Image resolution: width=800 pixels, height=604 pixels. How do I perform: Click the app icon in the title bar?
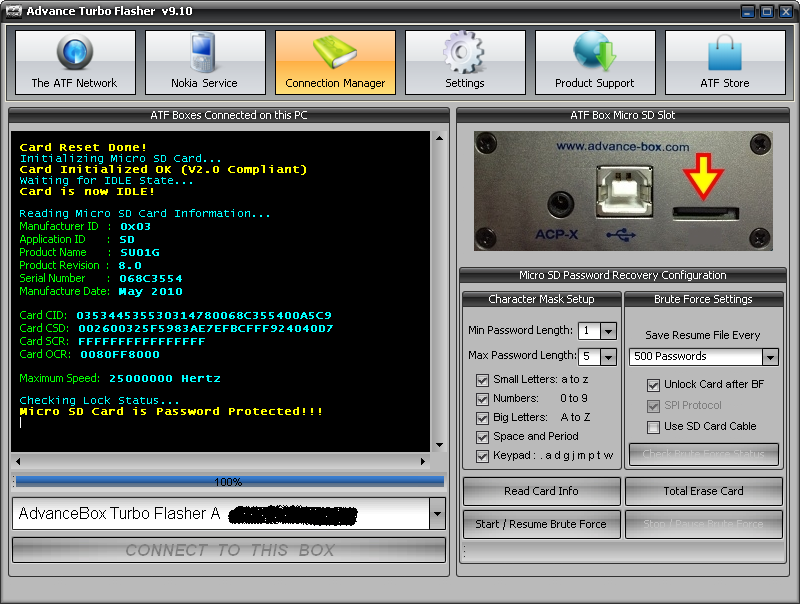click(13, 11)
